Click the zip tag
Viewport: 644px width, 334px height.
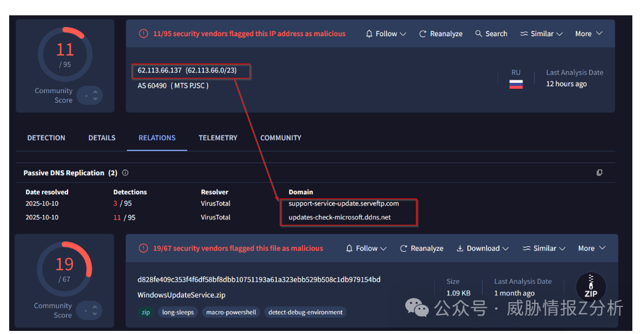point(146,313)
